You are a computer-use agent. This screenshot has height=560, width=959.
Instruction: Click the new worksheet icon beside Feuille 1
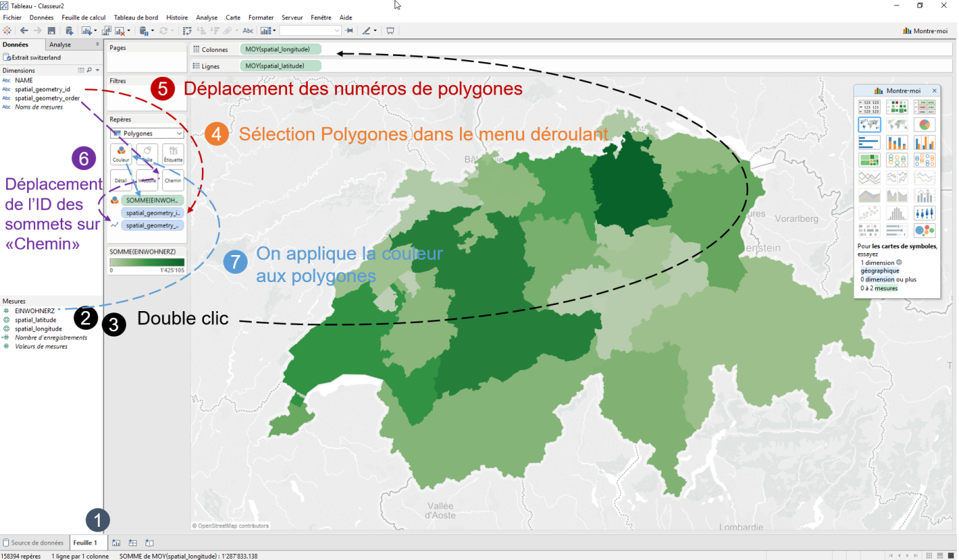pyautogui.click(x=116, y=543)
